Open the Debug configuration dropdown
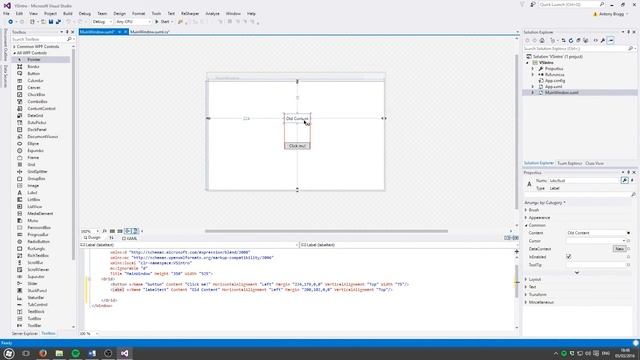The image size is (640, 360). [x=102, y=22]
